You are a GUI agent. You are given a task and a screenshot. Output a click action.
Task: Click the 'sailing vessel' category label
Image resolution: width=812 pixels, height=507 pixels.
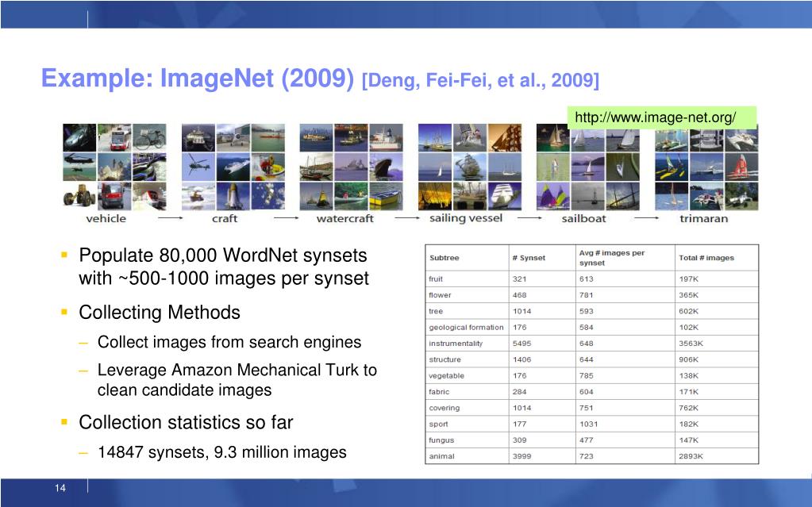click(x=466, y=218)
